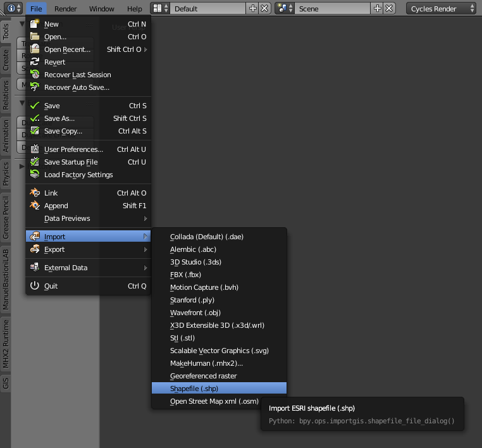
Task: Switch to the Relations tab
Action: pyautogui.click(x=6, y=96)
